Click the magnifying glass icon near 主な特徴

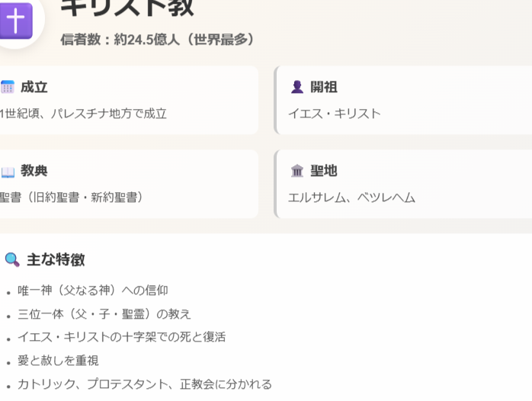pyautogui.click(x=12, y=260)
